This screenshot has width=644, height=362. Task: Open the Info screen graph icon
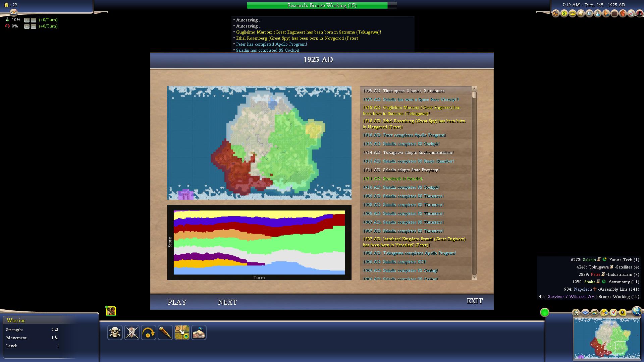pyautogui.click(x=631, y=13)
